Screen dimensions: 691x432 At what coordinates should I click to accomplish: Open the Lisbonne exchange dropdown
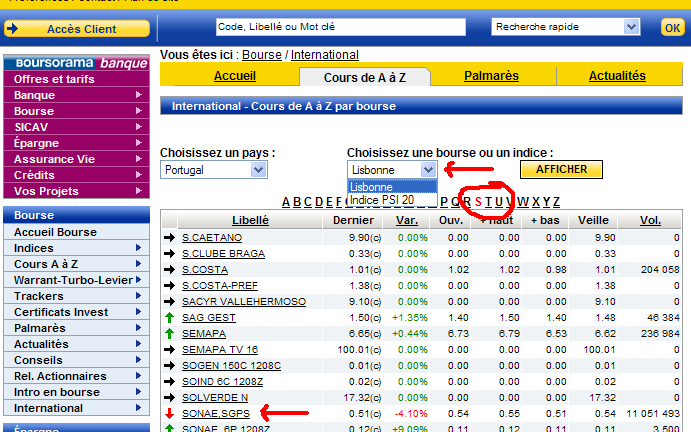click(392, 170)
